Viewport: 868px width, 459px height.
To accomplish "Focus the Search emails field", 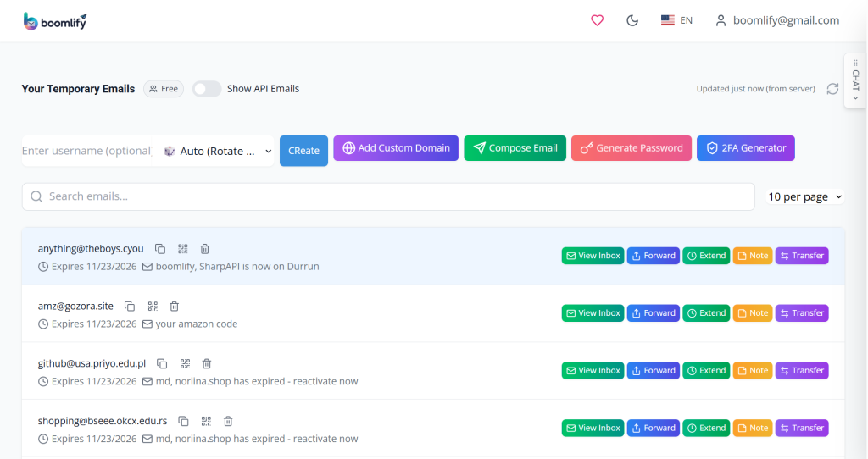I will point(388,196).
